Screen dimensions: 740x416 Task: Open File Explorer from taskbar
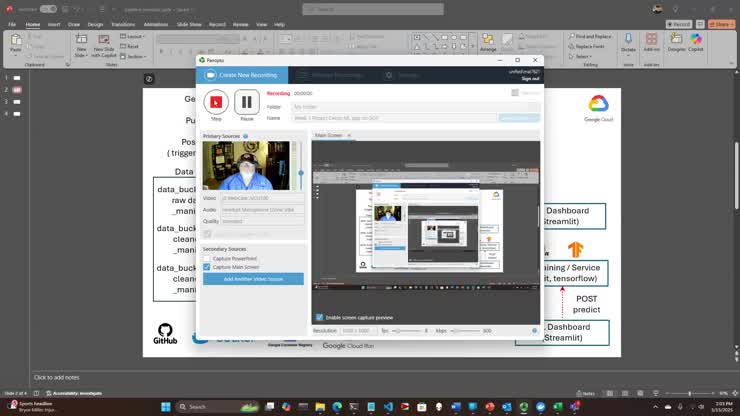click(320, 407)
